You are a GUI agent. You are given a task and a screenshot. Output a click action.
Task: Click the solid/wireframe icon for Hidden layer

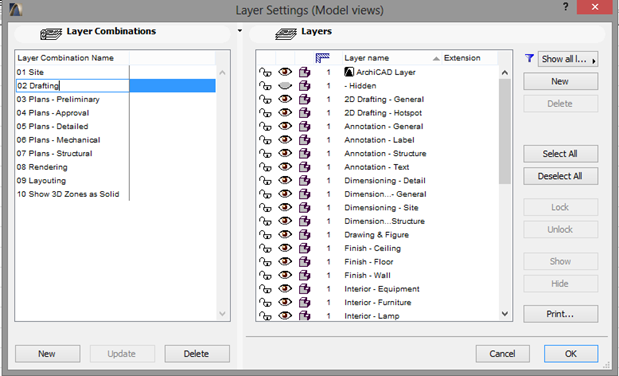304,86
